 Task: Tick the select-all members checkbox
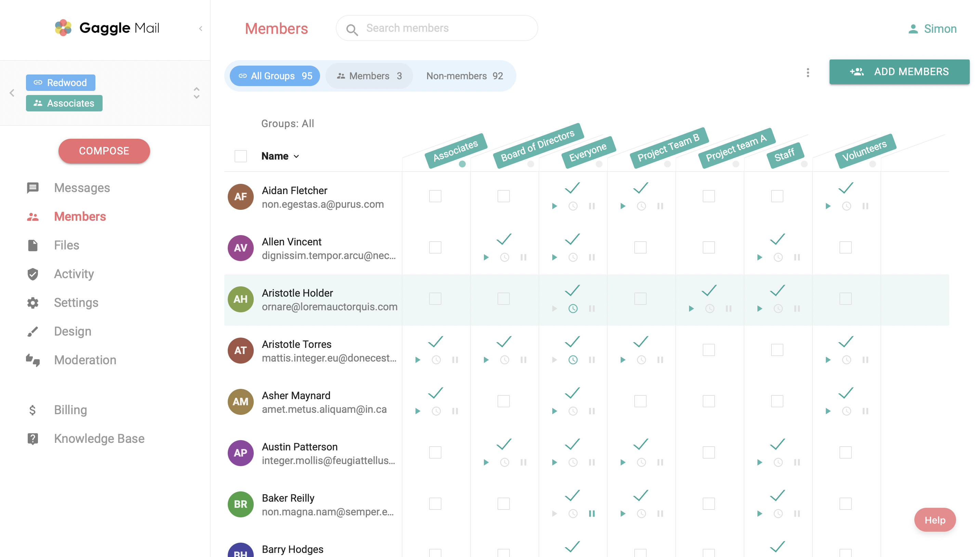pyautogui.click(x=240, y=156)
